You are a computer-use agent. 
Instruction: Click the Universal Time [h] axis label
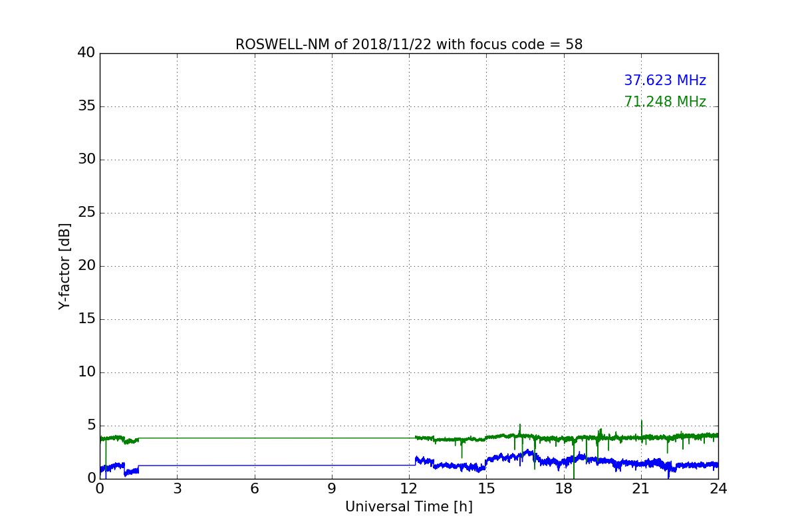tap(409, 507)
